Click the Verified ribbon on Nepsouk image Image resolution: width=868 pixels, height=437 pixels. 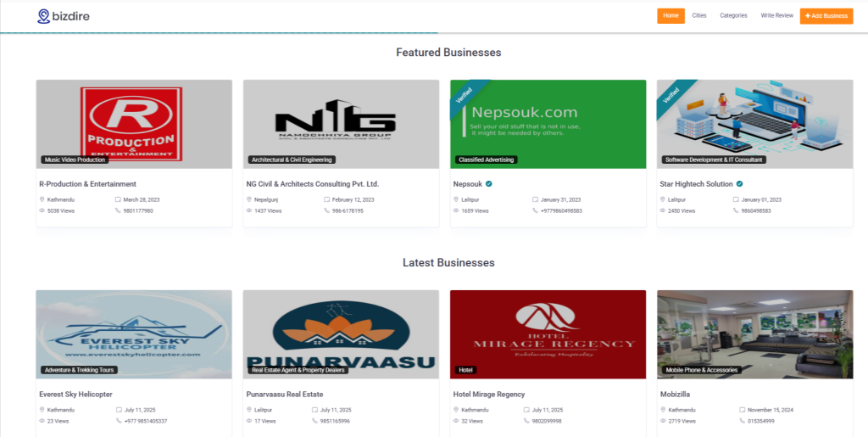466,95
